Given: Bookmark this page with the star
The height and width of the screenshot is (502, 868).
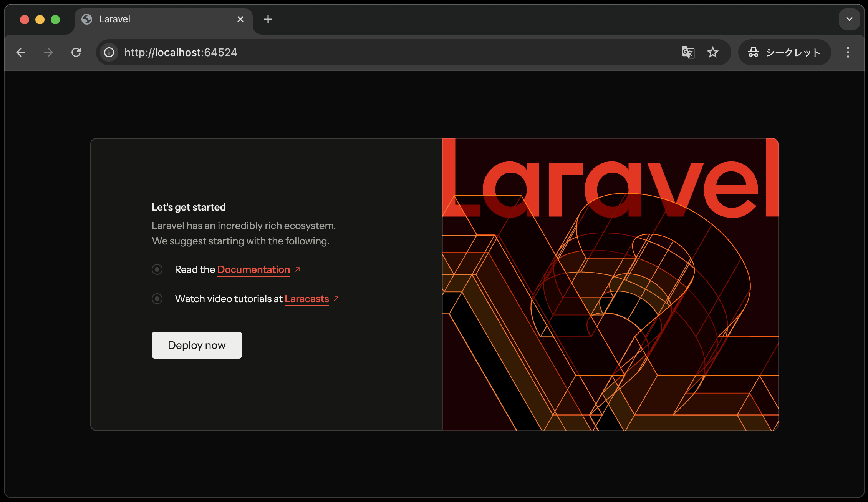Looking at the screenshot, I should pyautogui.click(x=713, y=52).
